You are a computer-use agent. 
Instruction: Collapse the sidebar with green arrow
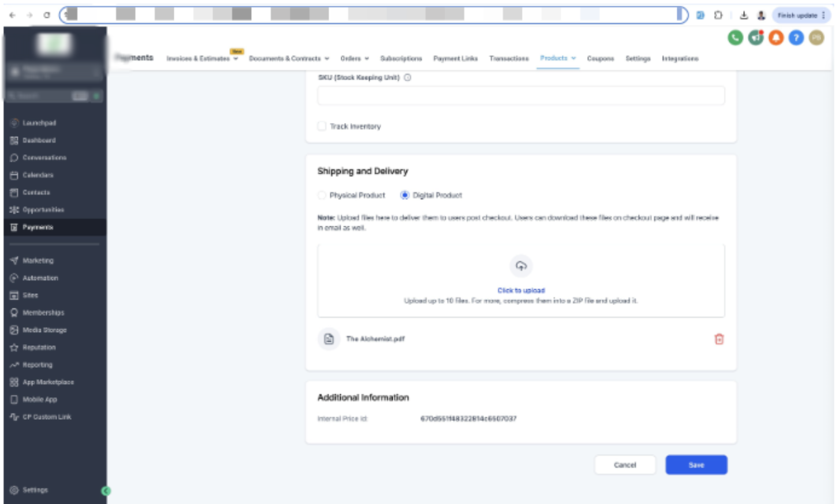pyautogui.click(x=106, y=491)
